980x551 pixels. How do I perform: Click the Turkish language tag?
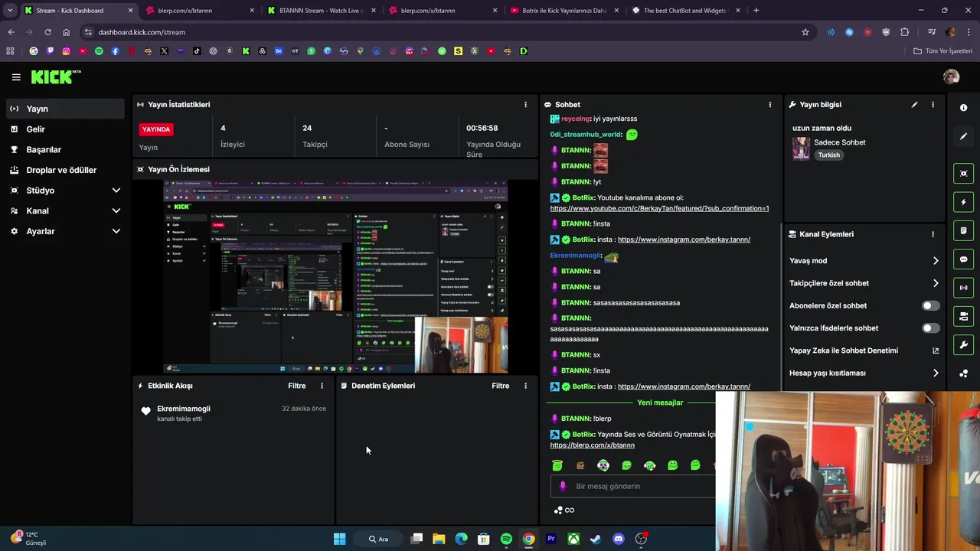tap(828, 155)
